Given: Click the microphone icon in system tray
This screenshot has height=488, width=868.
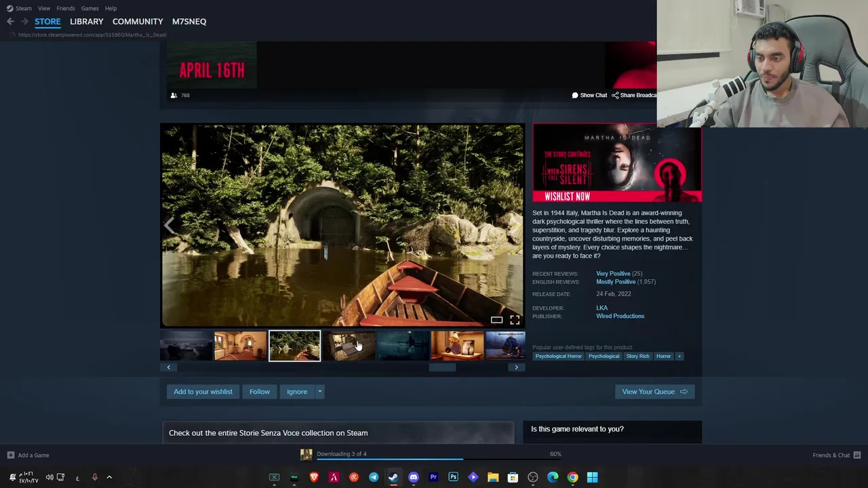Looking at the screenshot, I should coord(94,478).
